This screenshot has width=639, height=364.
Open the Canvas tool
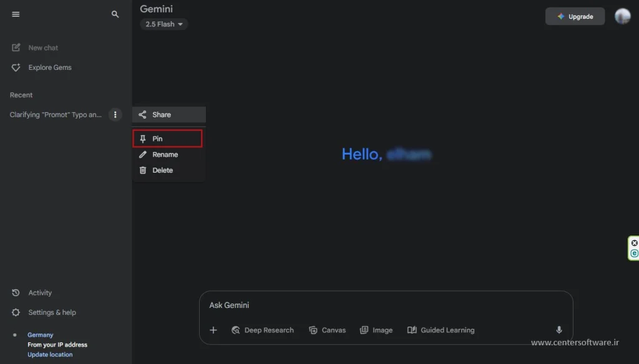[327, 330]
